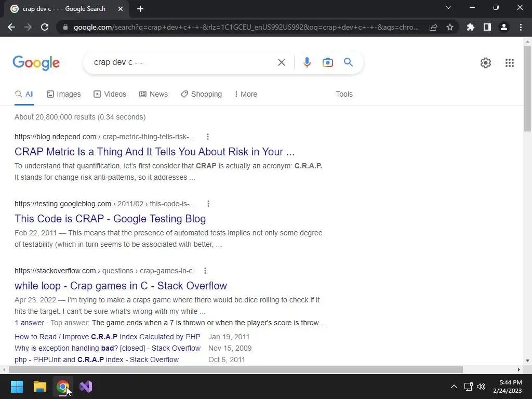The image size is (532, 399).
Task: Open ndepend result options menu
Action: [x=208, y=137]
